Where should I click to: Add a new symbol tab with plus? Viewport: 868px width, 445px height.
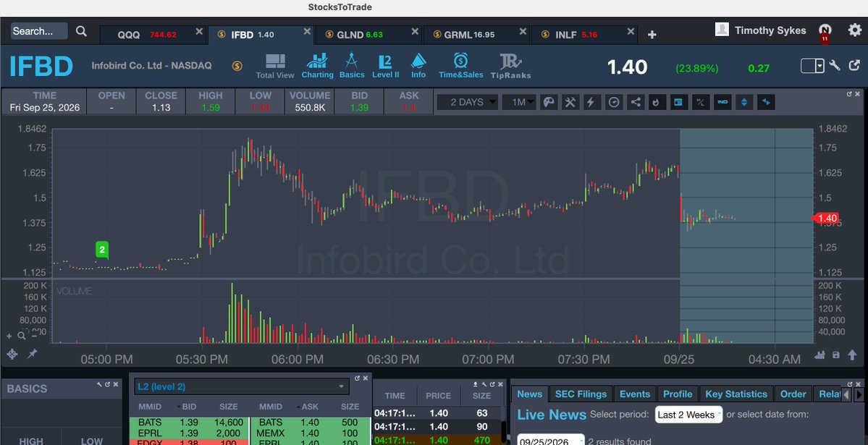point(652,34)
